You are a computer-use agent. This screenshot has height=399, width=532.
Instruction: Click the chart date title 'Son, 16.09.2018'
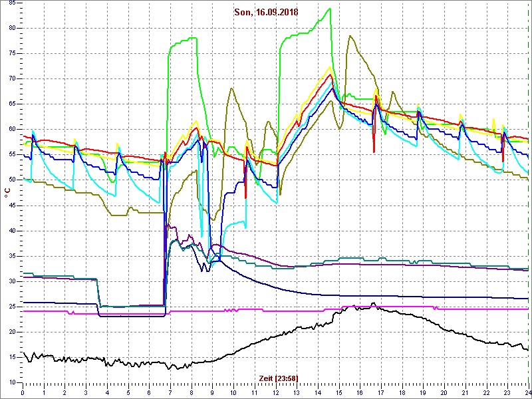pos(266,13)
